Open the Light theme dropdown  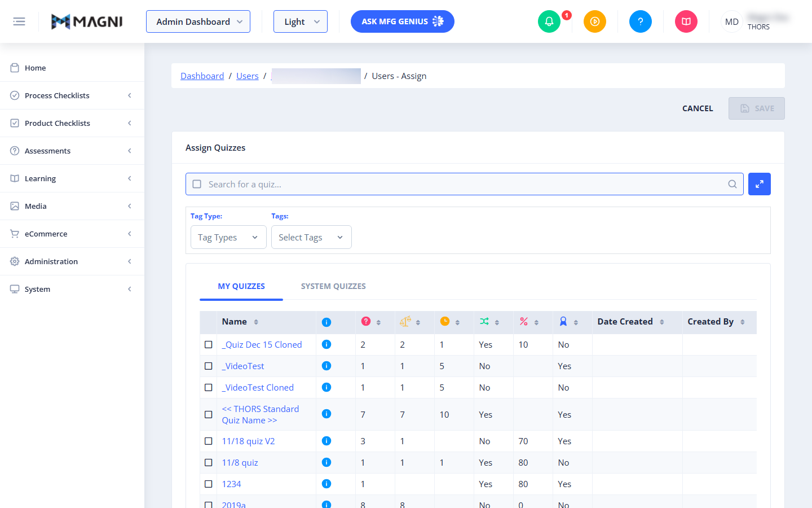(x=301, y=21)
